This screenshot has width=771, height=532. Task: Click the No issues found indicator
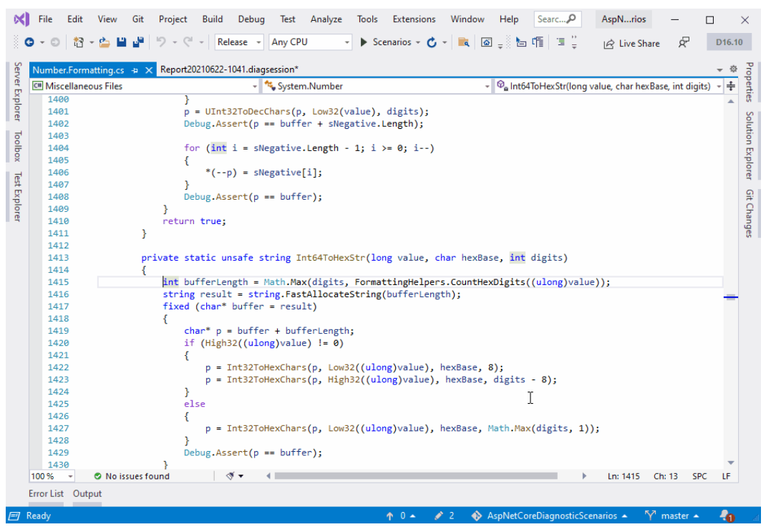131,476
